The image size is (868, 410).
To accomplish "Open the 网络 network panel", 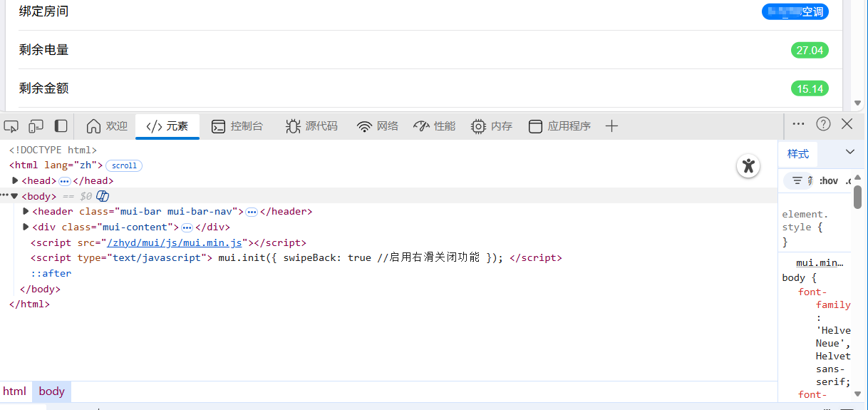I will point(378,126).
